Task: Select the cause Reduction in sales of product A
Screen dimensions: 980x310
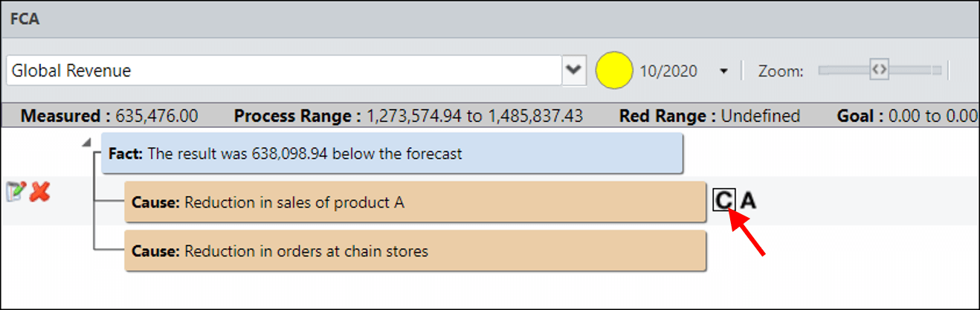Action: pyautogui.click(x=415, y=201)
